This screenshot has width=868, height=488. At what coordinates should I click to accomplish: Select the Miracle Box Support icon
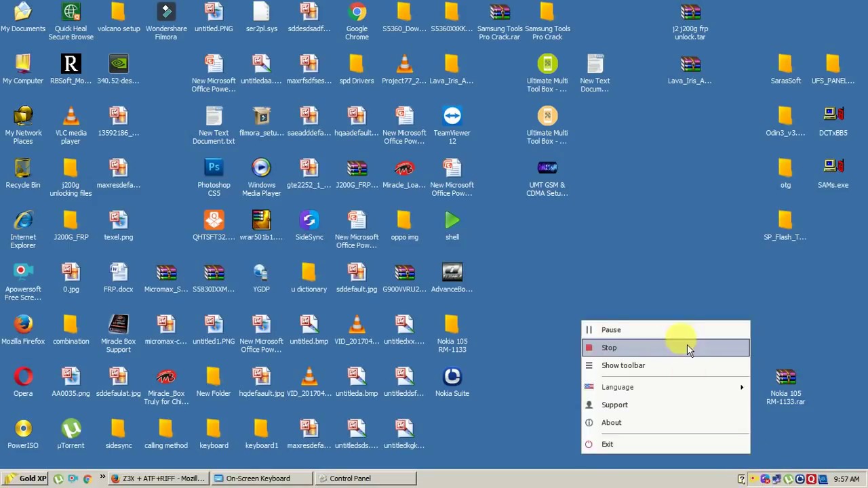[119, 334]
